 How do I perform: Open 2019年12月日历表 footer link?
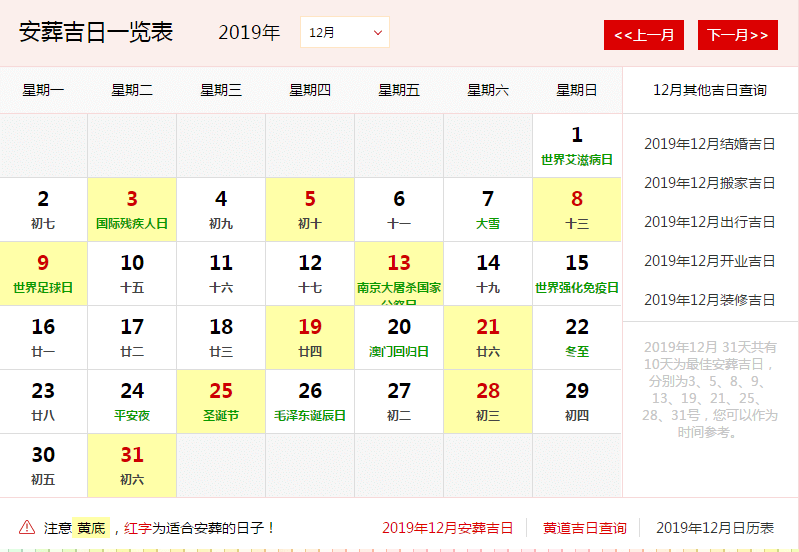coord(715,528)
